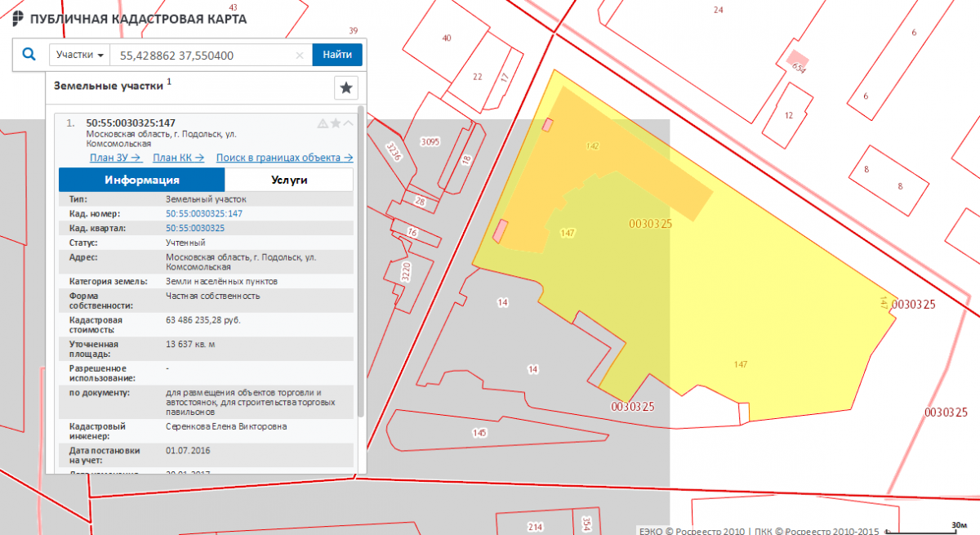Viewport: 980px width, 535px height.
Task: Click Поиск в границах объекта link
Action: click(x=284, y=158)
